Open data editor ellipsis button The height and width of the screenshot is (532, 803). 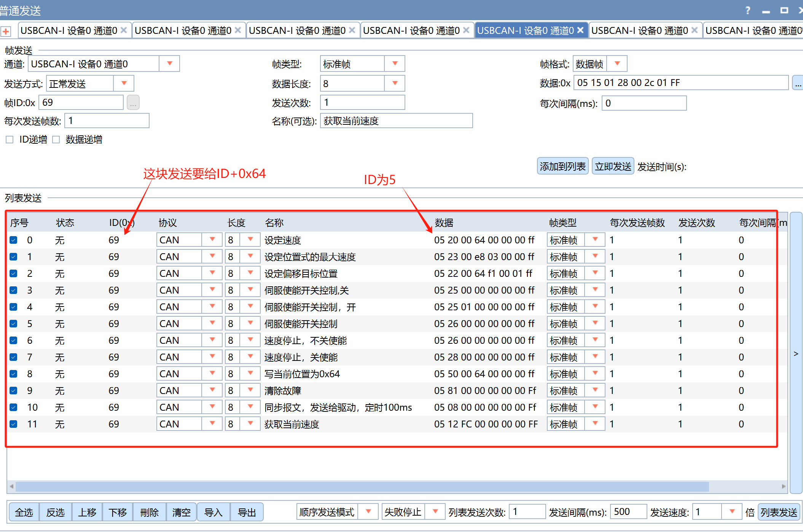tap(798, 83)
